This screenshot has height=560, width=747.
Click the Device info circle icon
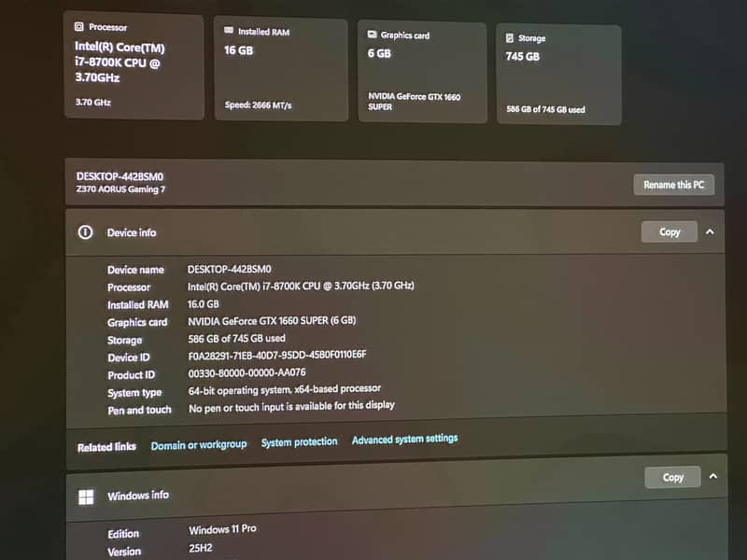85,232
